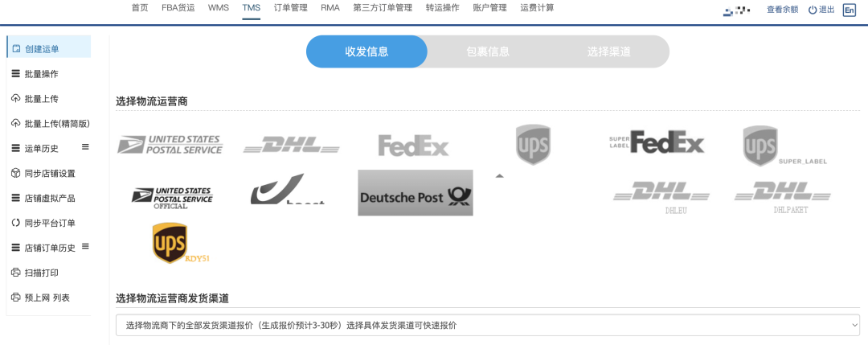Go to the 首页 menu
Viewport: 868px width, 345px height.
[140, 8]
